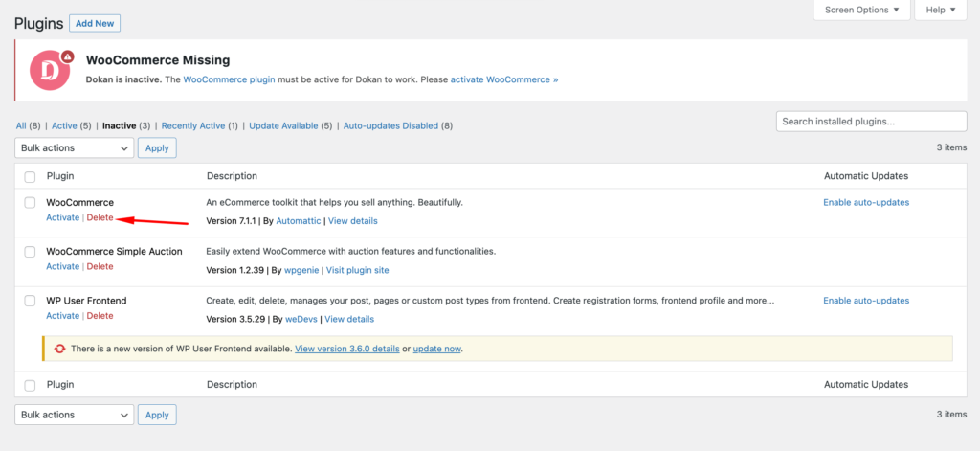
Task: Delete WooCommerce Simple Auction
Action: (100, 266)
